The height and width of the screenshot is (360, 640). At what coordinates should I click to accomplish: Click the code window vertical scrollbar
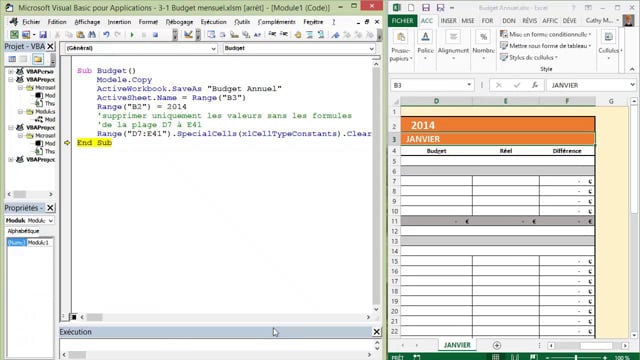(x=376, y=186)
